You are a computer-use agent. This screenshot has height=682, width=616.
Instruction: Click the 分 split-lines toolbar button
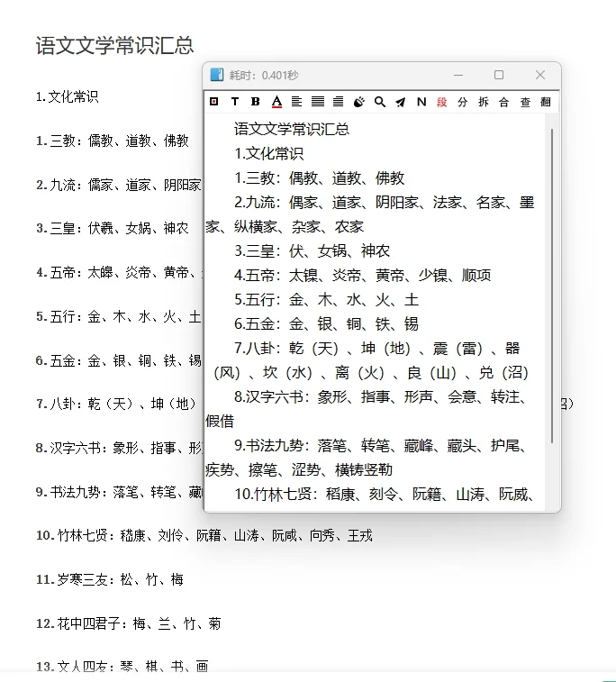tap(463, 102)
